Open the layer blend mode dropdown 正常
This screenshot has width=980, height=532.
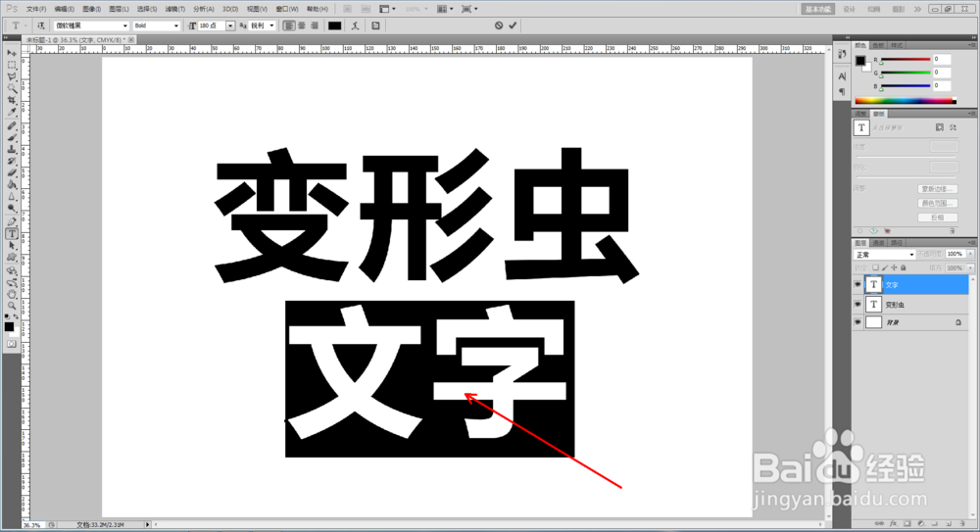884,255
